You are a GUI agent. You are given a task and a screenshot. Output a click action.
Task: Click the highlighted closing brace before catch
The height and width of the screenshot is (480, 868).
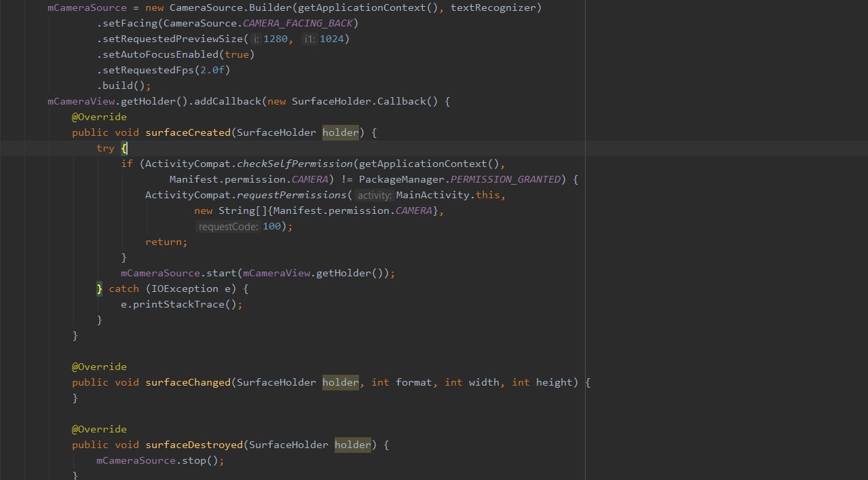pyautogui.click(x=100, y=289)
